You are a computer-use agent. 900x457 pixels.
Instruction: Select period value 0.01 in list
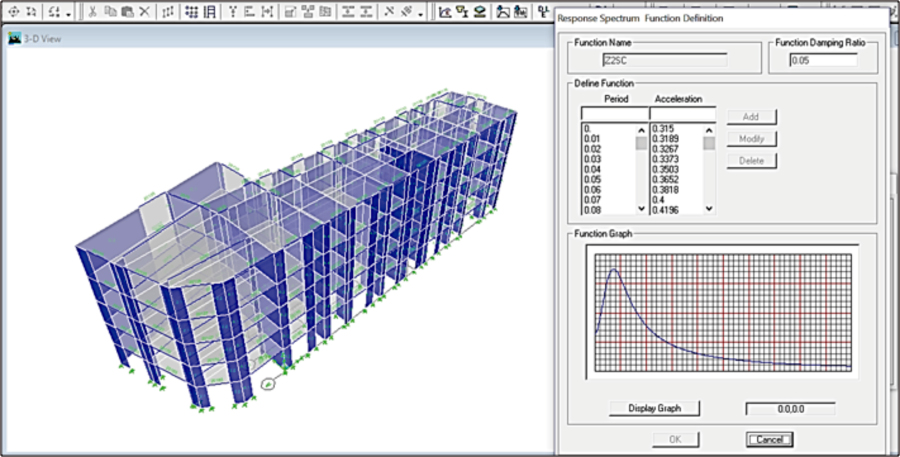click(x=592, y=139)
